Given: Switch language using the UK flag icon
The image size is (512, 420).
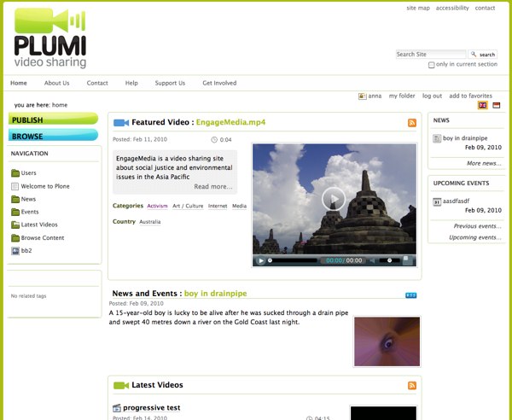Looking at the screenshot, I should [482, 105].
